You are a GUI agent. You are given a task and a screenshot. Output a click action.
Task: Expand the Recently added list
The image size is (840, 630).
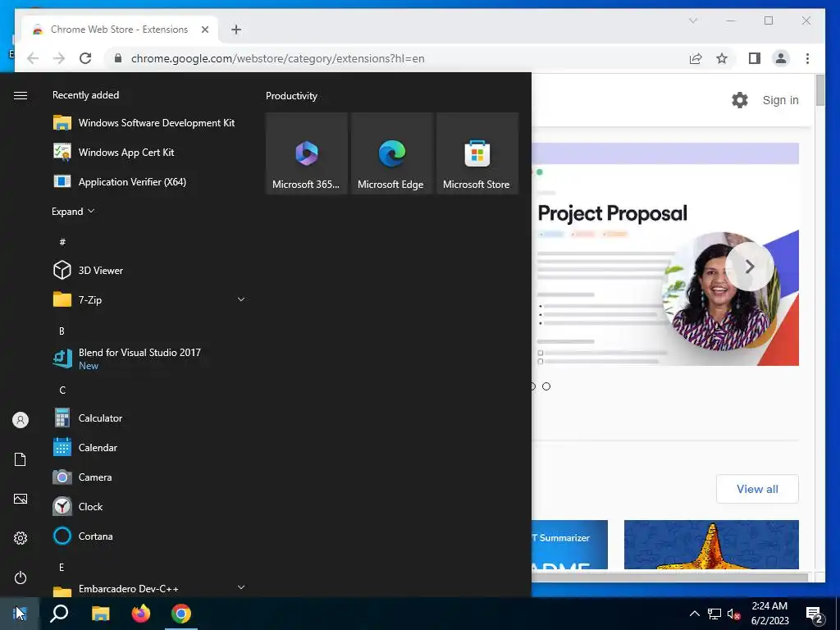(73, 211)
